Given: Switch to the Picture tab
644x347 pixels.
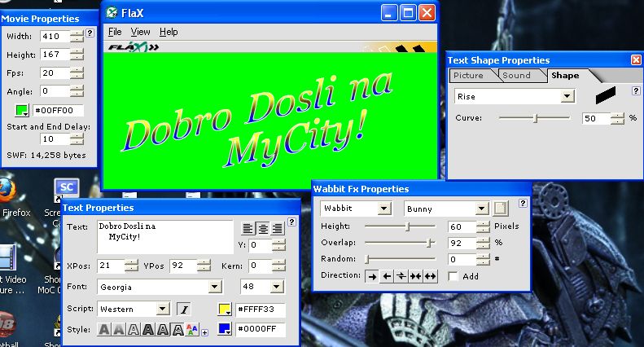Looking at the screenshot, I should [x=471, y=75].
